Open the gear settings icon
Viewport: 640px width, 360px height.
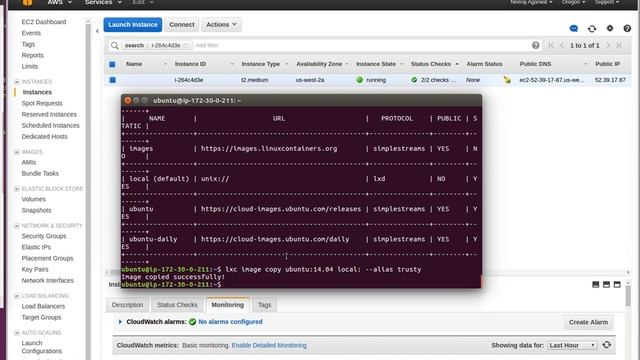[x=610, y=28]
